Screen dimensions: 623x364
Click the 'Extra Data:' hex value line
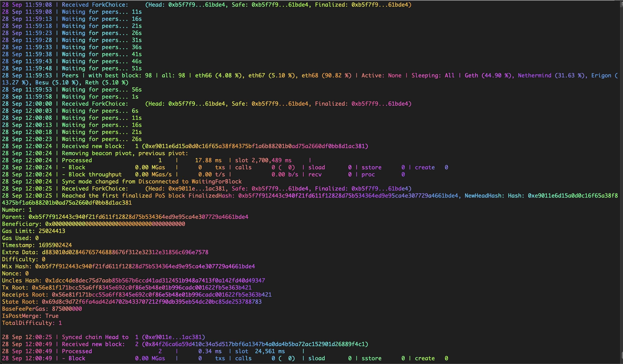(105, 252)
